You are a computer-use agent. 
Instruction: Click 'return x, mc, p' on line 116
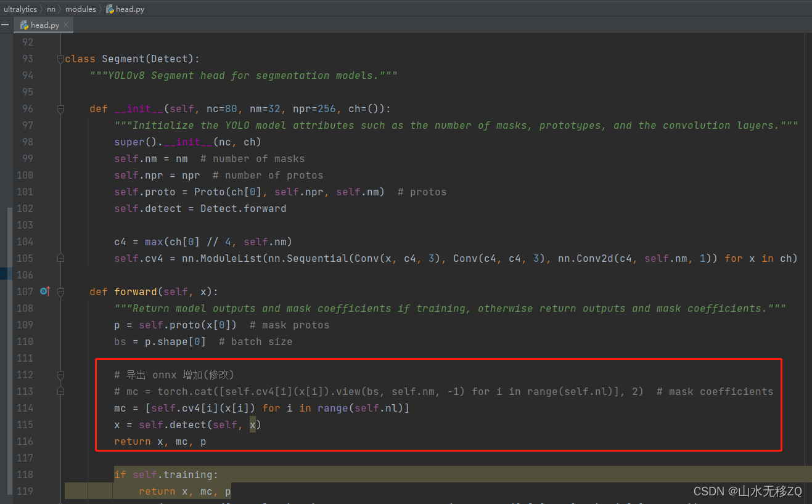[160, 442]
